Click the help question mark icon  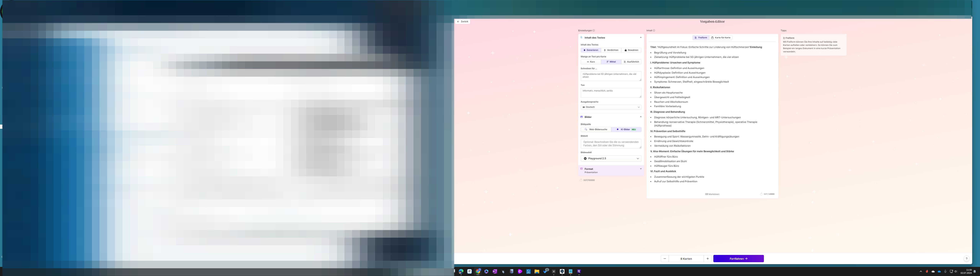point(966,259)
